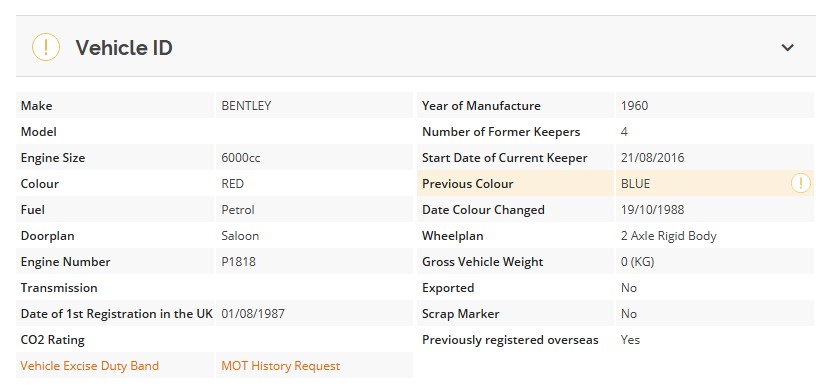Select the date 21/08/2016

[652, 158]
